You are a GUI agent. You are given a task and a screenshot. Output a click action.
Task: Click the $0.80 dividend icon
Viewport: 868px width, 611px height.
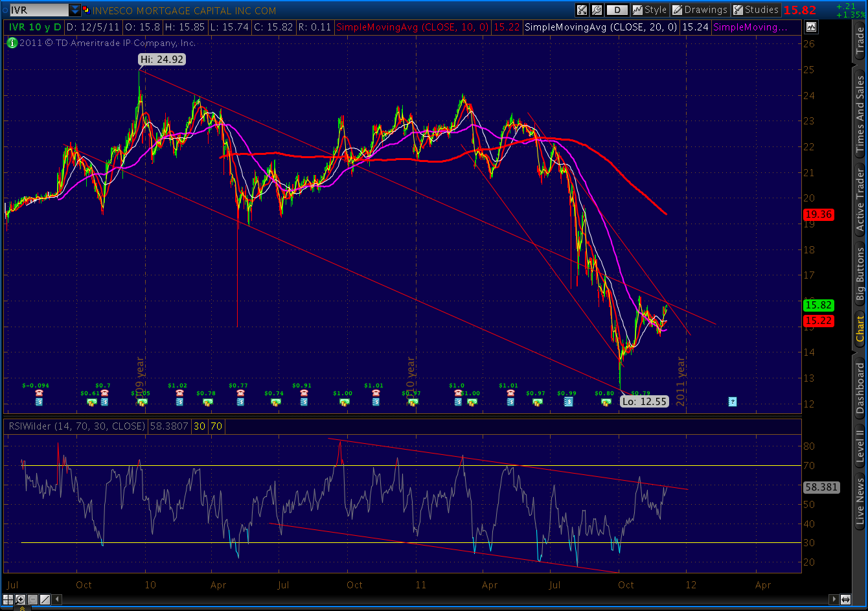[606, 402]
